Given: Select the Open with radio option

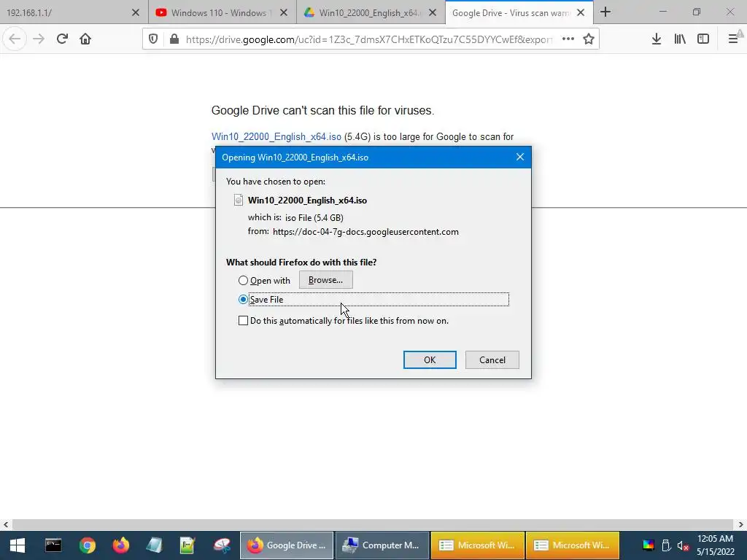Looking at the screenshot, I should (x=243, y=281).
